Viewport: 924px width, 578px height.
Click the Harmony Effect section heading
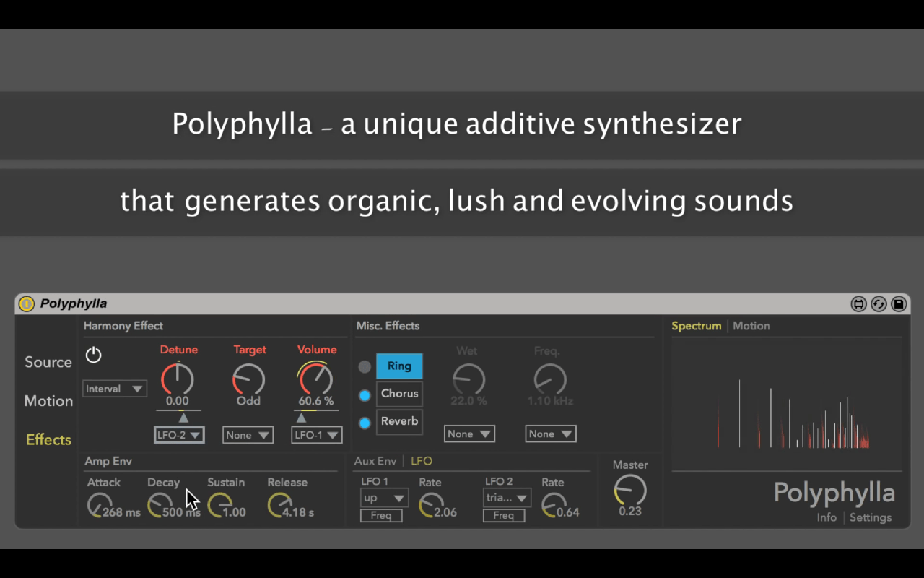pyautogui.click(x=123, y=326)
